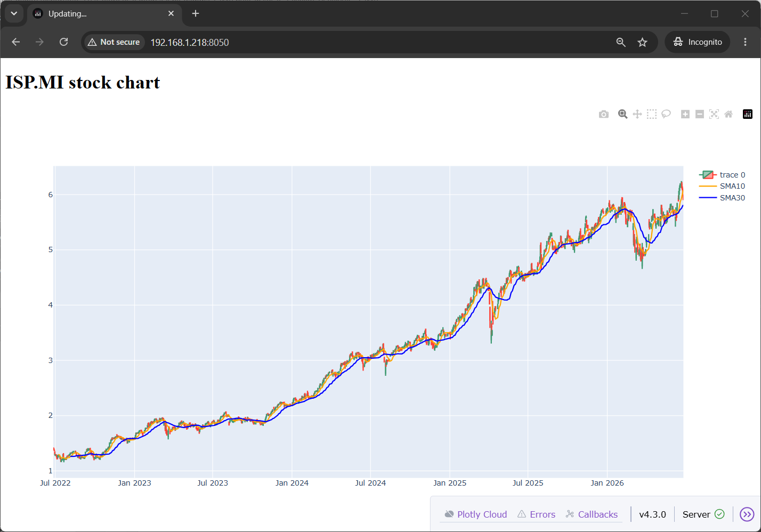Click the Zoom out minus icon

pos(700,114)
